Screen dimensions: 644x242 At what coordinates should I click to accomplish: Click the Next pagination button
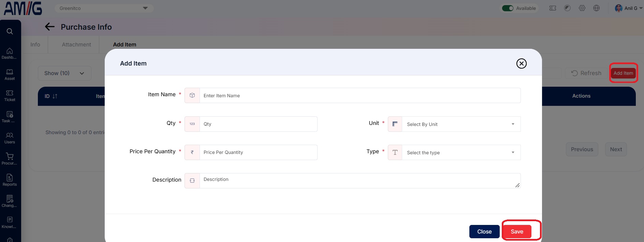coord(616,149)
